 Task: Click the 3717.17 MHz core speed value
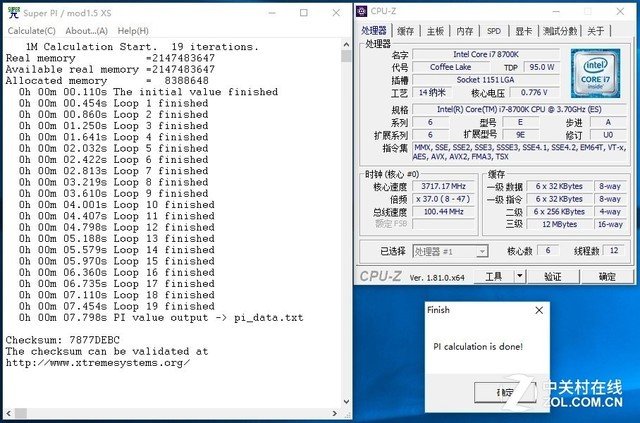coord(444,186)
